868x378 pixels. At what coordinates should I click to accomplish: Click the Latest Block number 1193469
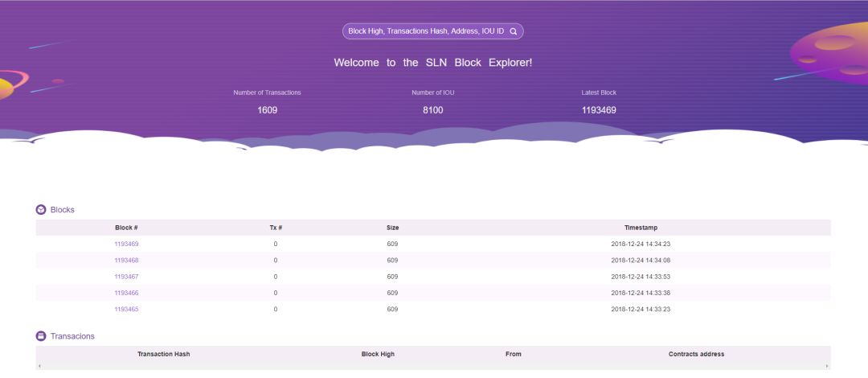coord(599,110)
